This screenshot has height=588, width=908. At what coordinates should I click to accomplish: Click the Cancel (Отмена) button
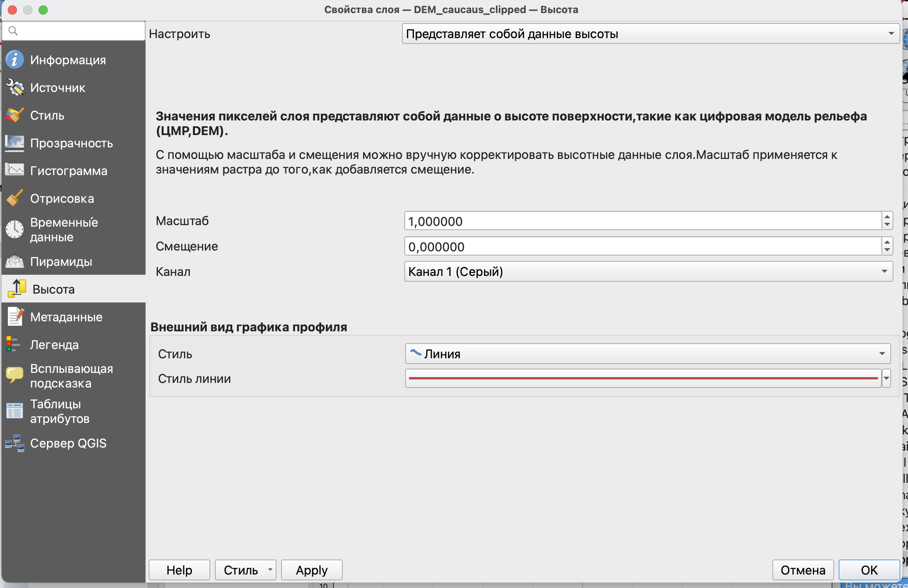803,570
